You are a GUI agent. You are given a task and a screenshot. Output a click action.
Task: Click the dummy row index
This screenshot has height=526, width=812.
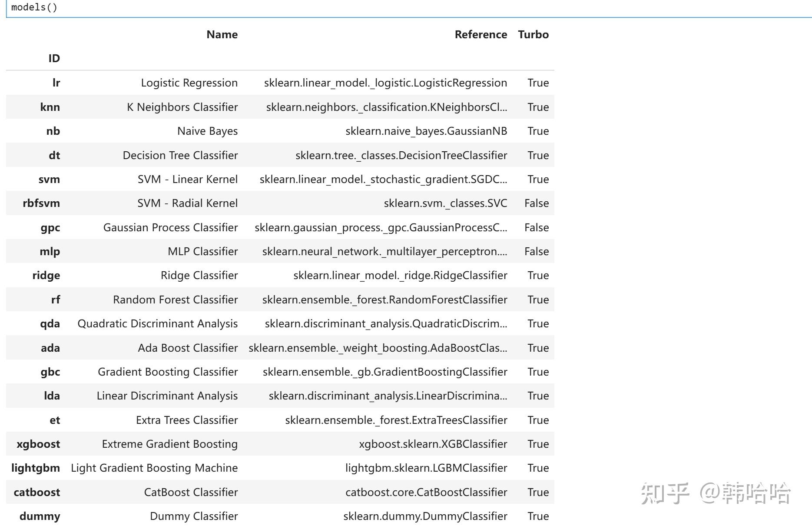click(x=40, y=516)
